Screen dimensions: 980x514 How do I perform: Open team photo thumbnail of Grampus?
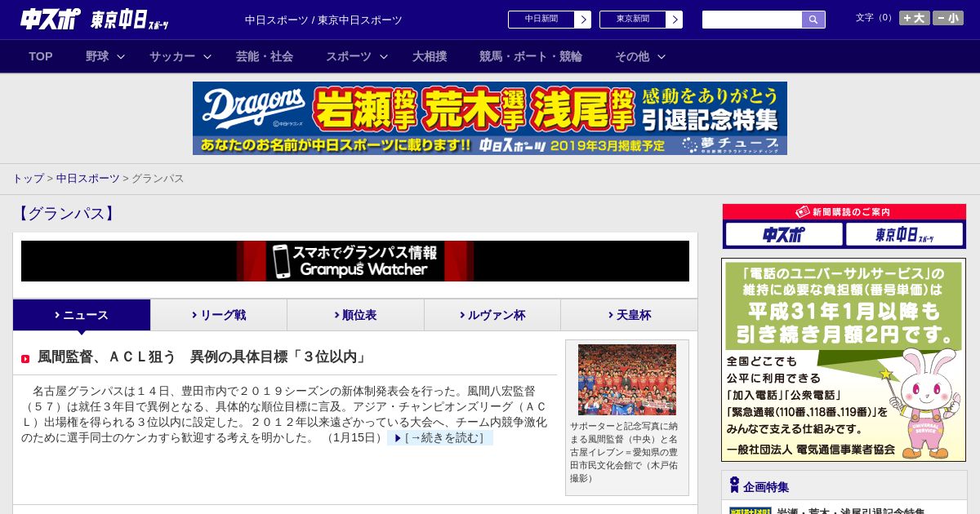pyautogui.click(x=627, y=379)
